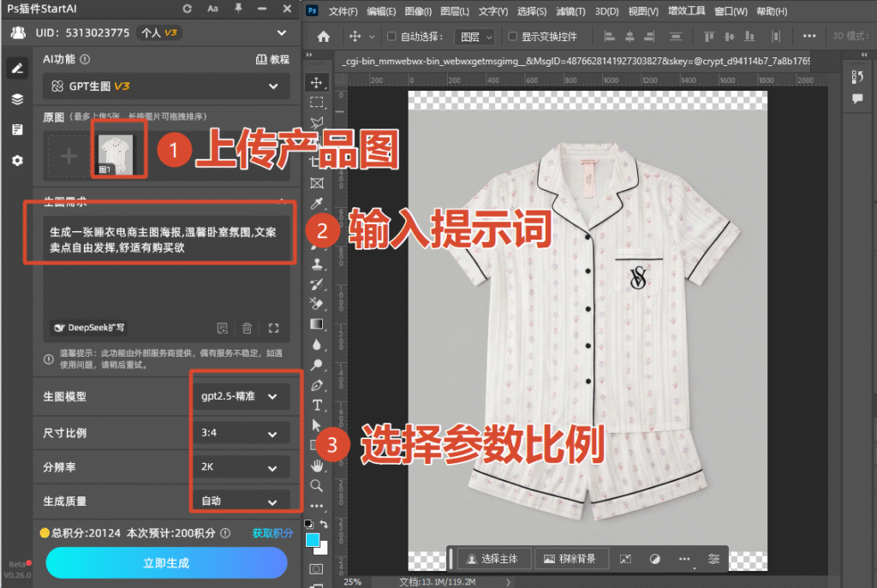This screenshot has height=588, width=877.
Task: Select the Blur droplet tool
Action: pyautogui.click(x=317, y=344)
